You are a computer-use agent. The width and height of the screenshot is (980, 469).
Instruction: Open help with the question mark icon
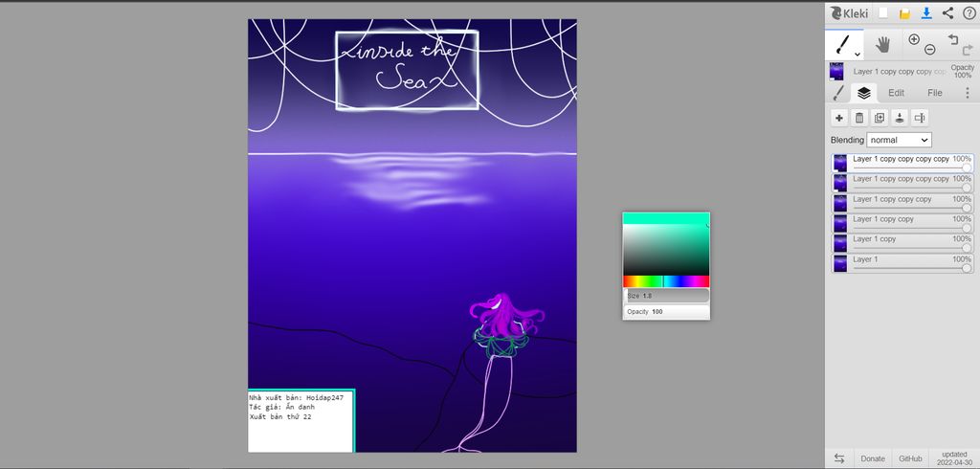tap(969, 13)
